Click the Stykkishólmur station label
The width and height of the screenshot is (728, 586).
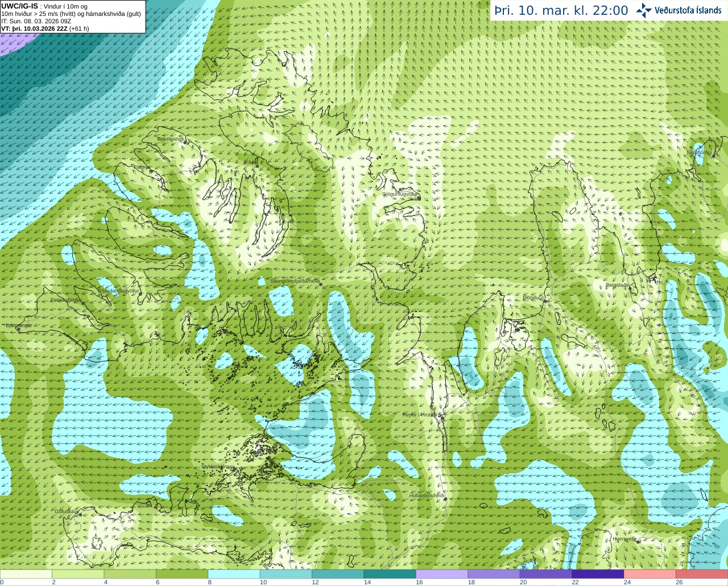(x=218, y=466)
